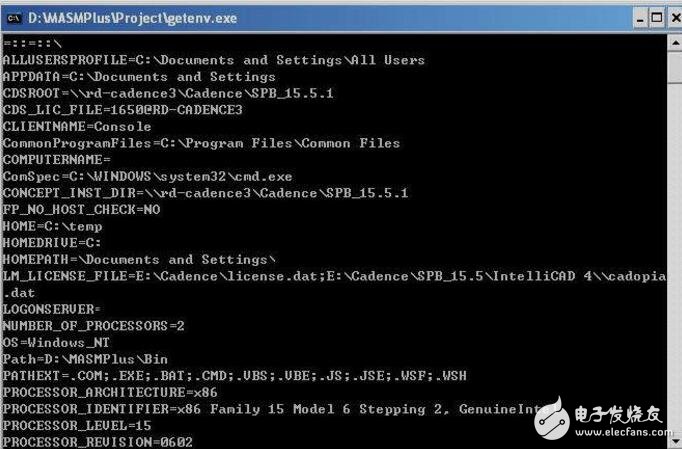The image size is (682, 449).
Task: Maximize the getenv.exe console window
Action: (657, 17)
